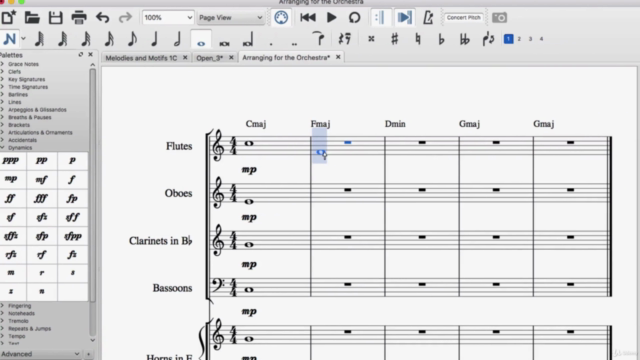Choose the fff dynamic marking
This screenshot has height=360, width=640.
tap(41, 198)
